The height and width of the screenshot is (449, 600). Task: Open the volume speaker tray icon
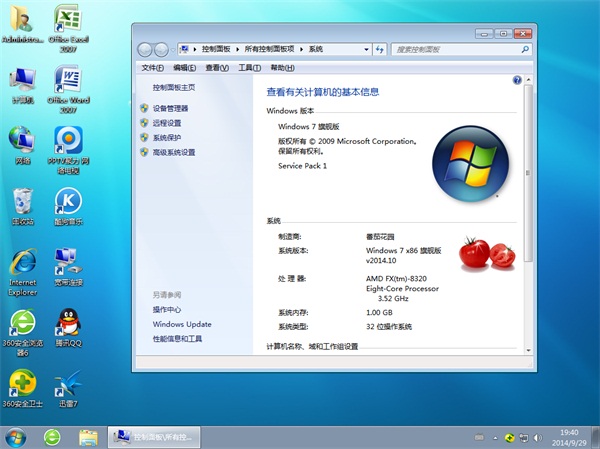[538, 438]
